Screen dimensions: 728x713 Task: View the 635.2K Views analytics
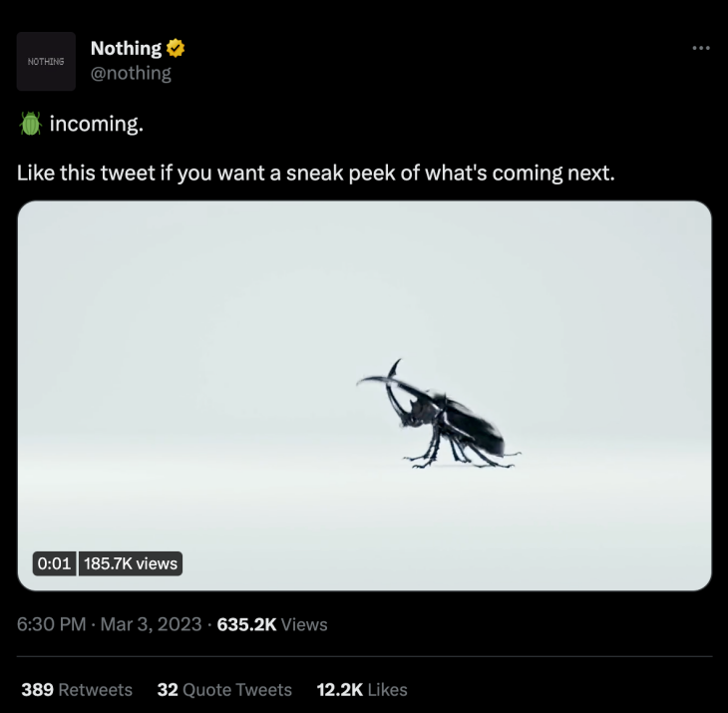pos(272,624)
